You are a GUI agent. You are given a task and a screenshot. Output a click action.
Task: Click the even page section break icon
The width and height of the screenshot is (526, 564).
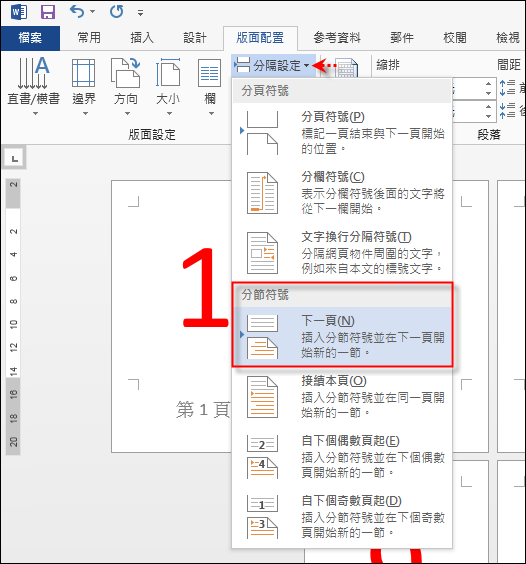tap(262, 457)
